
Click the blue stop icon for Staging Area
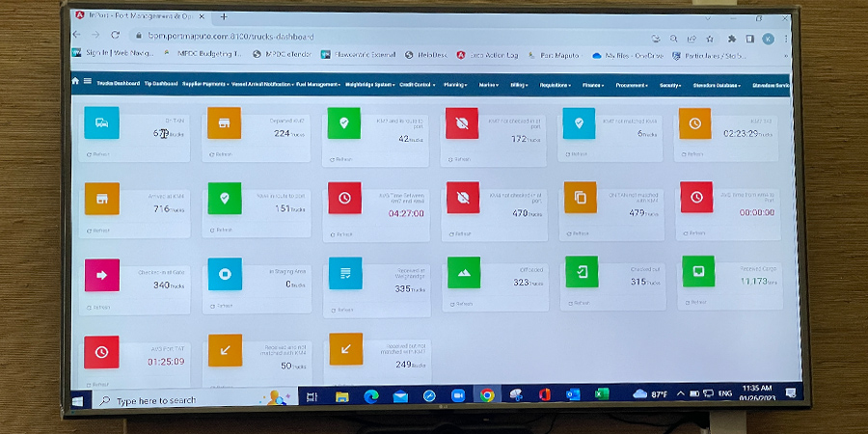(x=224, y=274)
